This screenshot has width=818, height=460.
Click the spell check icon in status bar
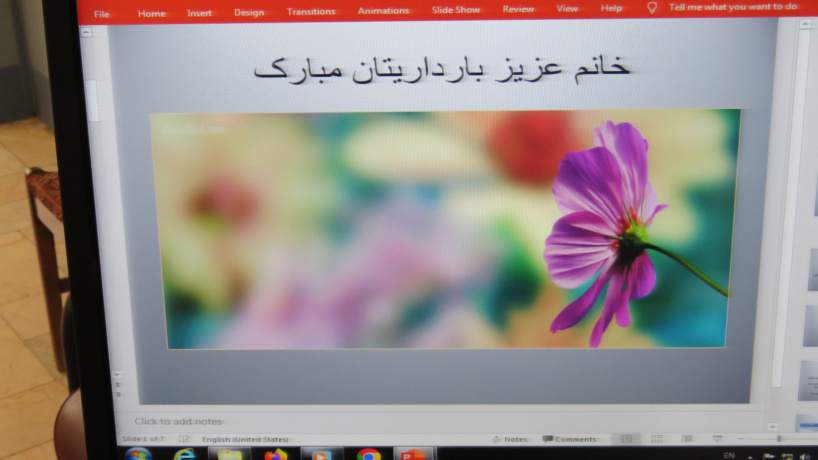[184, 439]
